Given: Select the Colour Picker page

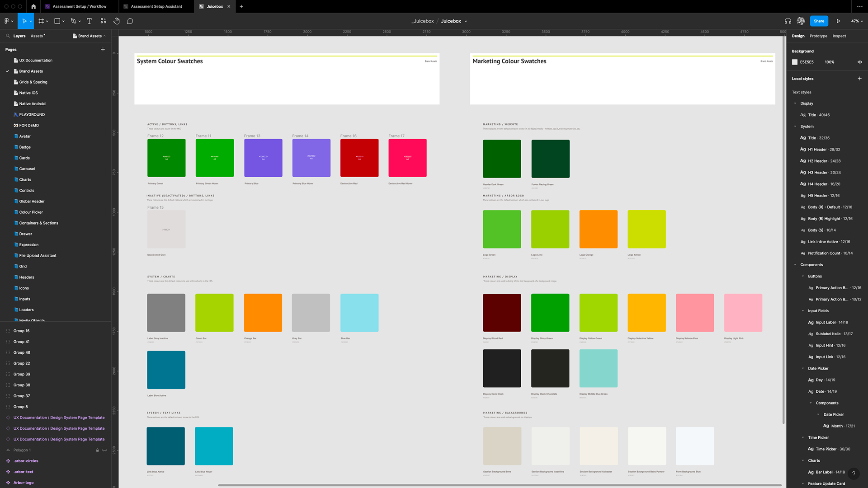Looking at the screenshot, I should 31,212.
